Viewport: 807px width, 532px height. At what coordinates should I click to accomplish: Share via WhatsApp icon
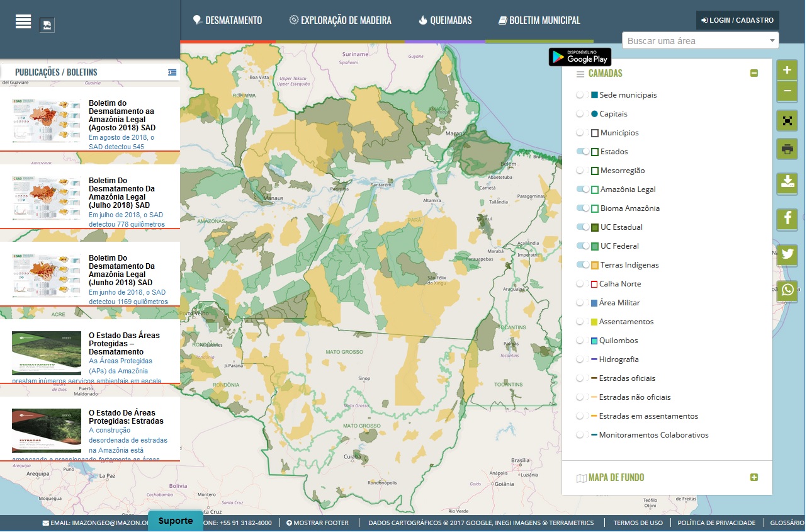click(x=787, y=290)
